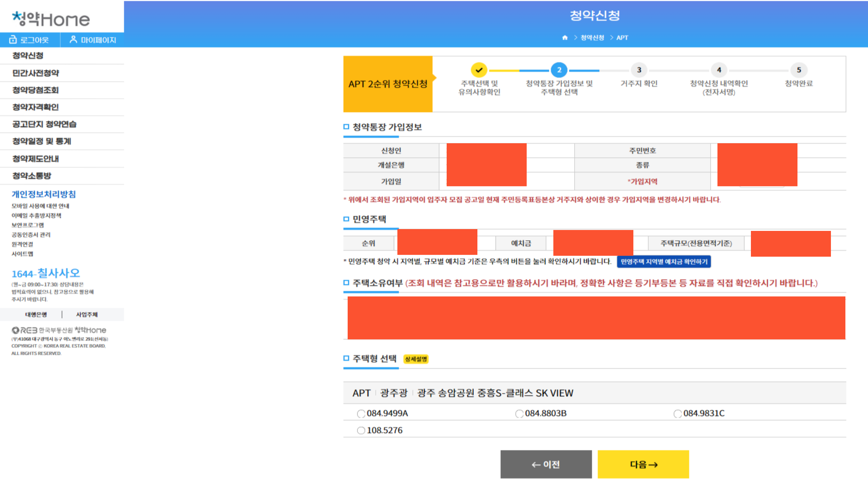Click the 다음 button
Viewport: 868px width, 488px height.
pyautogui.click(x=643, y=464)
